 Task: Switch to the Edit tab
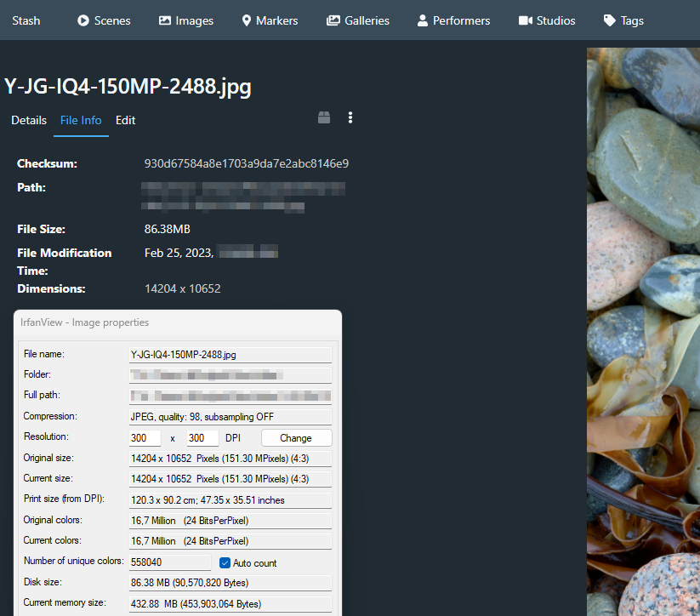pos(125,120)
